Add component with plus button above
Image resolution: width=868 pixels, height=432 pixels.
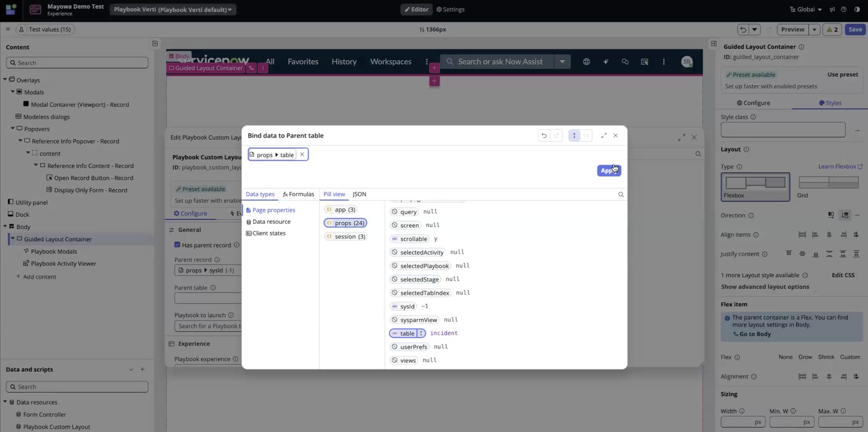[434, 68]
